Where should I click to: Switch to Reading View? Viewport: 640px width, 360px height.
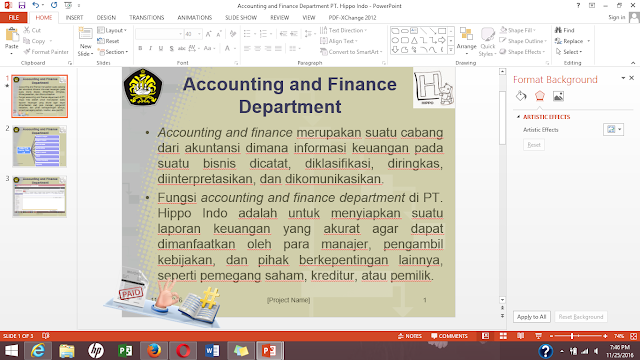pyautogui.click(x=520, y=336)
